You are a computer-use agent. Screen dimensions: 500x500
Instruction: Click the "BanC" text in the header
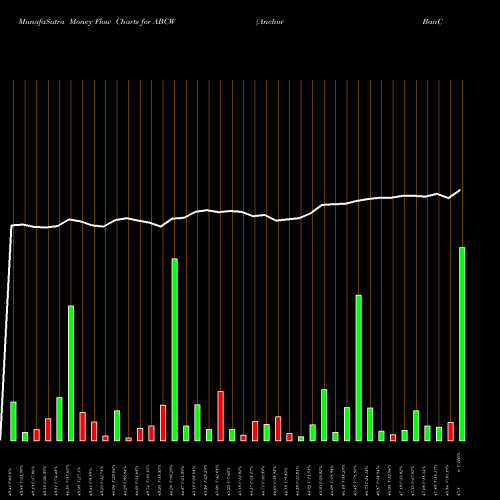click(433, 22)
